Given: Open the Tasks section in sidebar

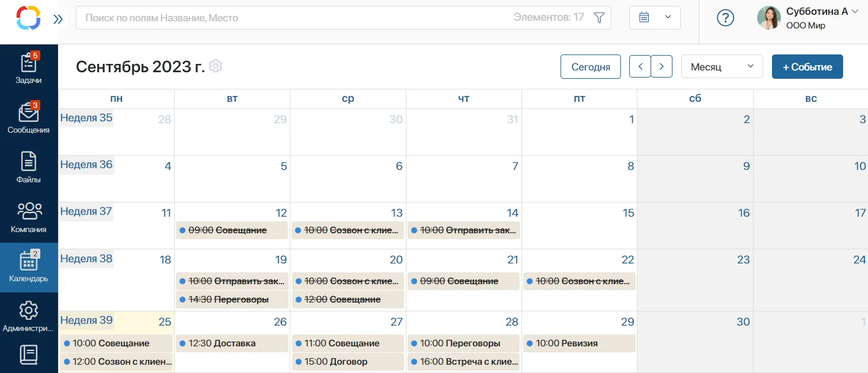Looking at the screenshot, I should [x=28, y=69].
